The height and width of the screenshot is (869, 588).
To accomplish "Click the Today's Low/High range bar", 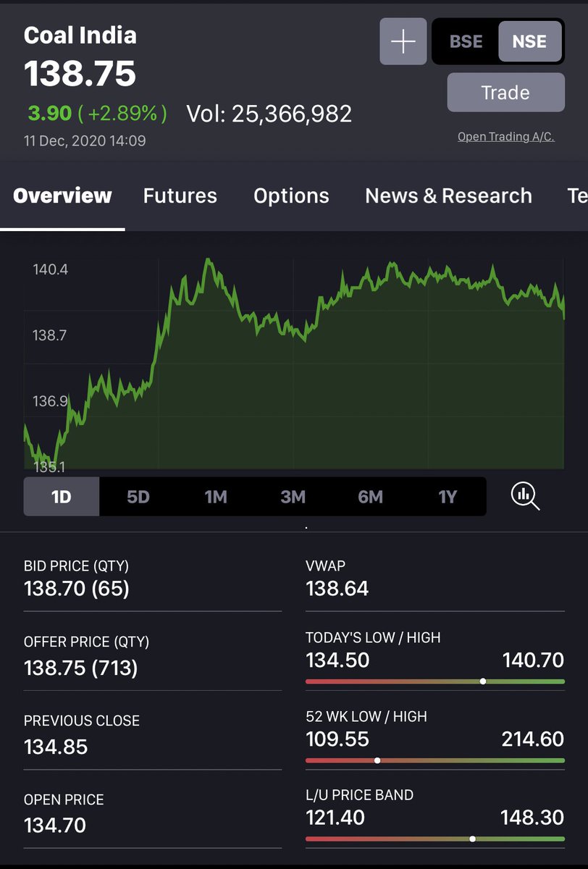I will pyautogui.click(x=435, y=681).
